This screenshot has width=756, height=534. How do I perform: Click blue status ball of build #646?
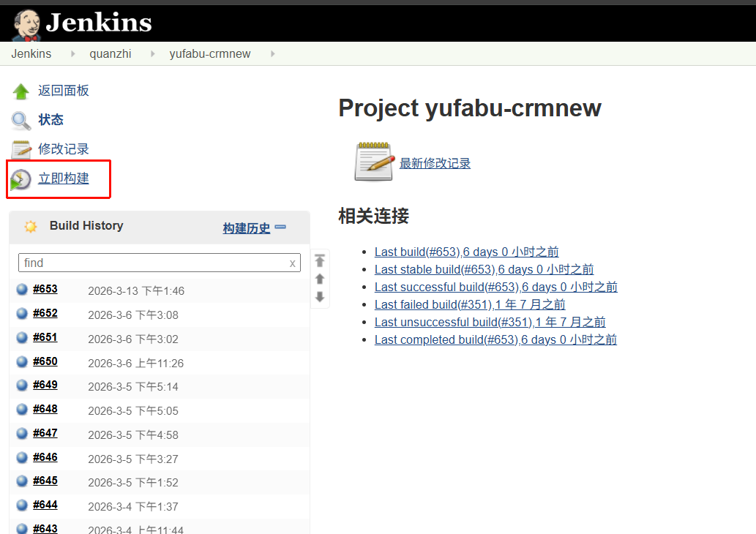tap(22, 457)
